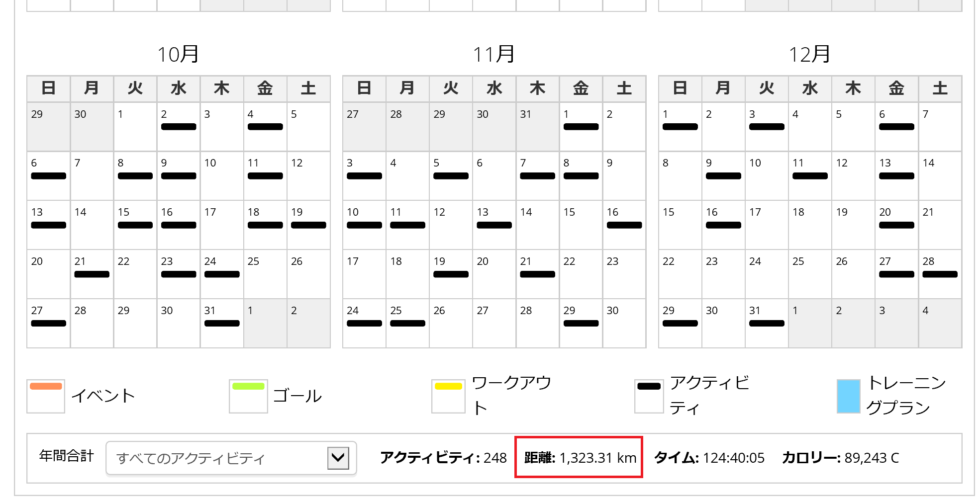The height and width of the screenshot is (498, 980).
Task: Select the activity bar on October 8
Action: pos(135,176)
